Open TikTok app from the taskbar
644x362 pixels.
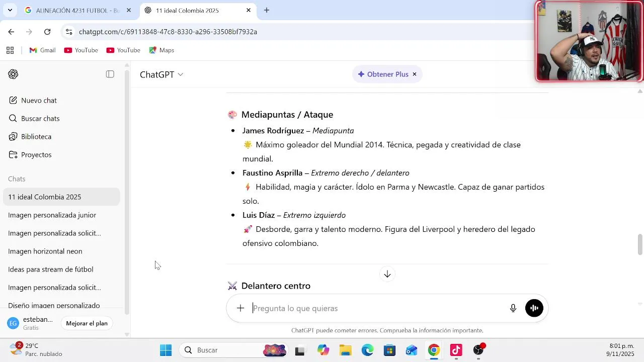click(x=456, y=350)
